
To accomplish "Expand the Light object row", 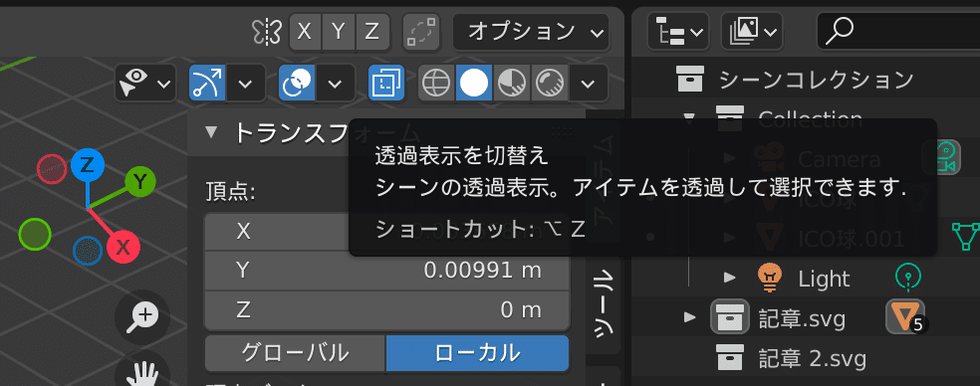I will pos(729,277).
